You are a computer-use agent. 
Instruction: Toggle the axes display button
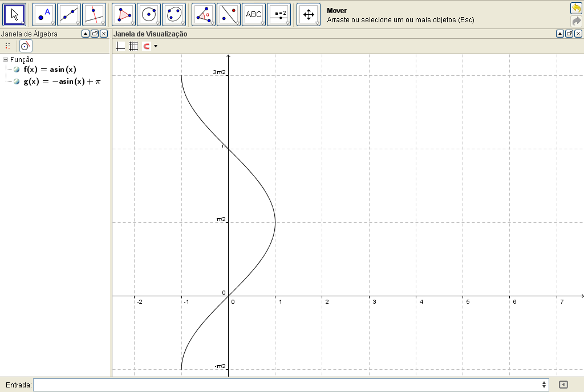120,46
